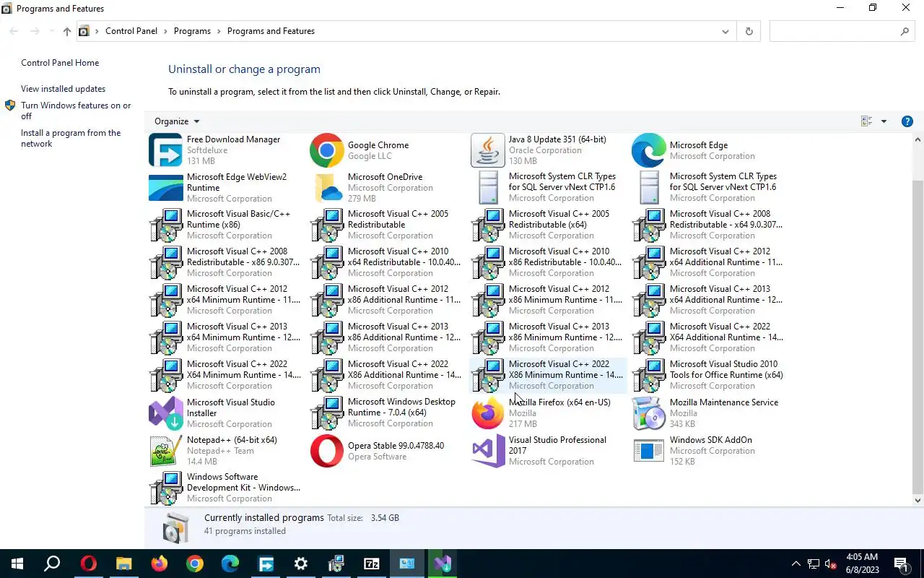Click Programs and Features breadcrumb segment
924x578 pixels.
pyautogui.click(x=271, y=31)
